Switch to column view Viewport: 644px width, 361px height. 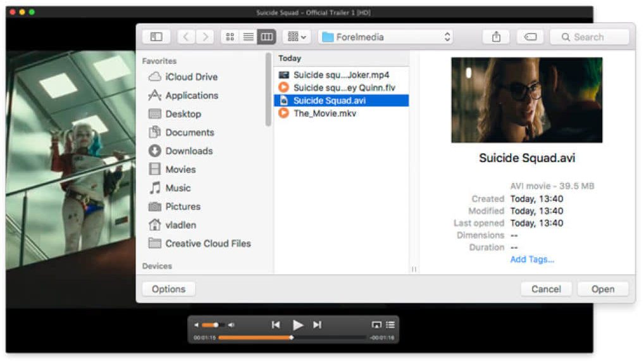[x=266, y=37]
